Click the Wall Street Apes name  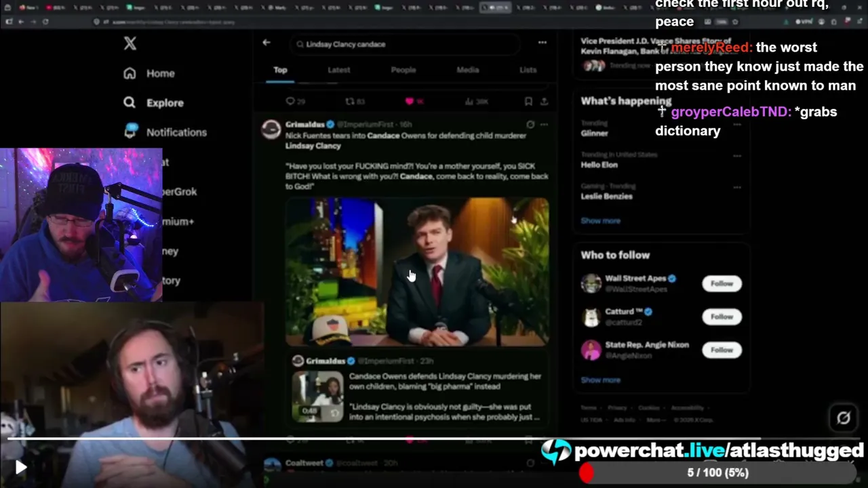[635, 279]
